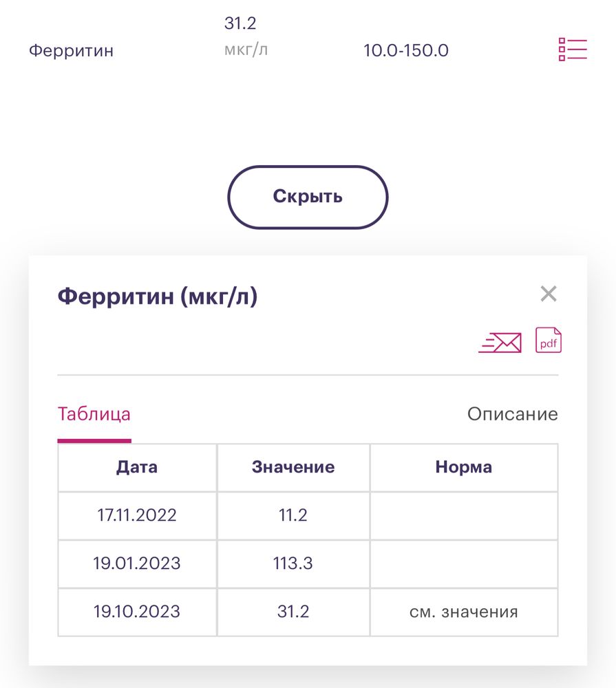Image resolution: width=616 pixels, height=688 pixels.
Task: Click the Значение column header
Action: [293, 467]
